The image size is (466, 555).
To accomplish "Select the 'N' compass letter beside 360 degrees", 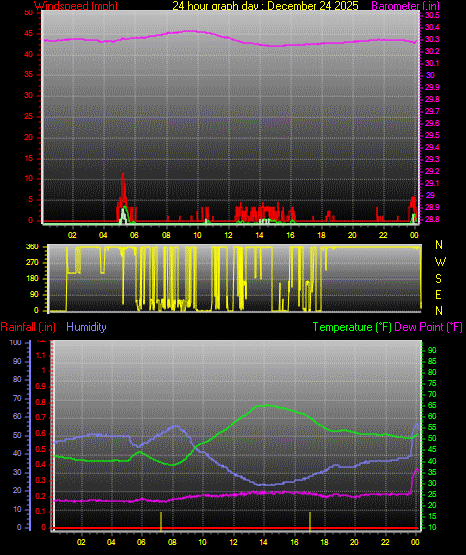I will coord(439,245).
